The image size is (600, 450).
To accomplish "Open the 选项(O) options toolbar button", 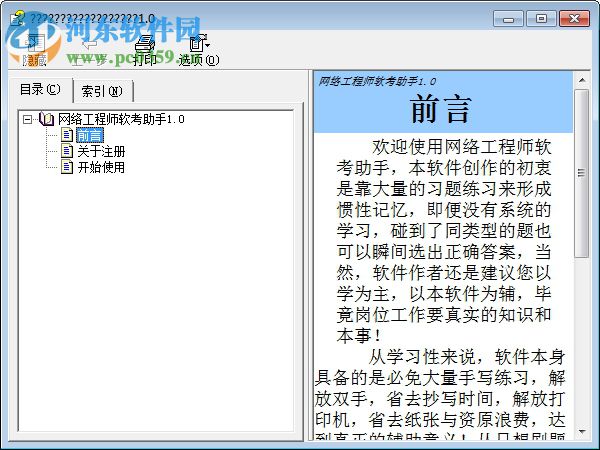I will 199,50.
